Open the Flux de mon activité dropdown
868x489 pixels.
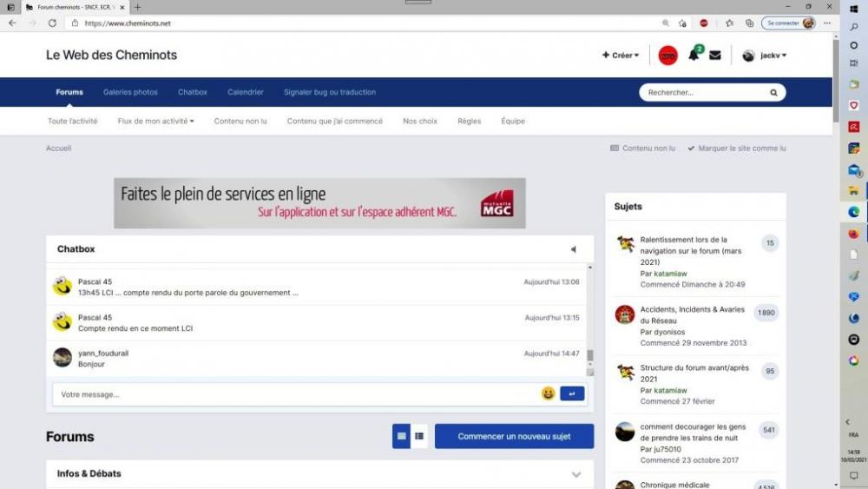155,121
